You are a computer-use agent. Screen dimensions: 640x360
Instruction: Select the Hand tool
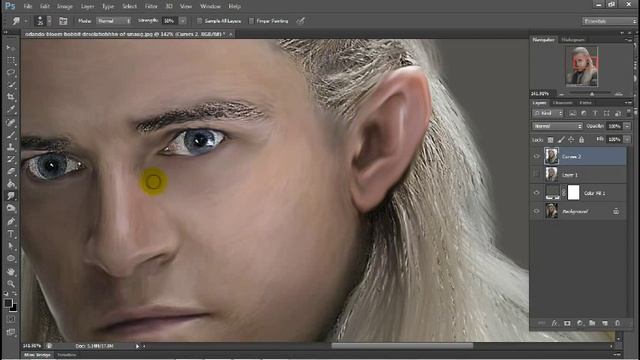[11, 271]
